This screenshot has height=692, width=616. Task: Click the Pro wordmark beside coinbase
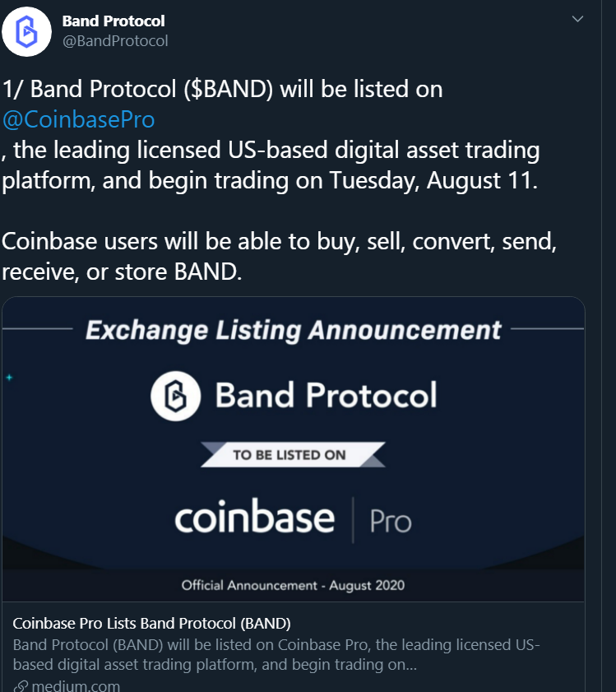[x=391, y=522]
